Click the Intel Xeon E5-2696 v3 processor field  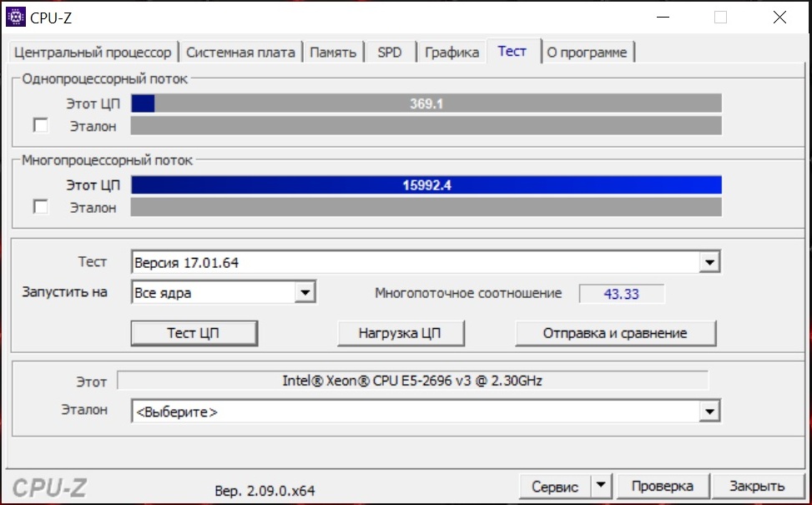(413, 381)
